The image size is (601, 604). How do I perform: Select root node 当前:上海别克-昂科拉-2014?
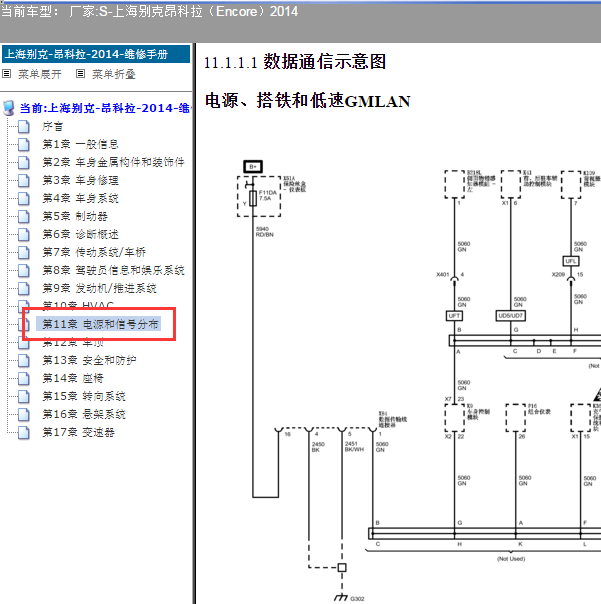[105, 108]
